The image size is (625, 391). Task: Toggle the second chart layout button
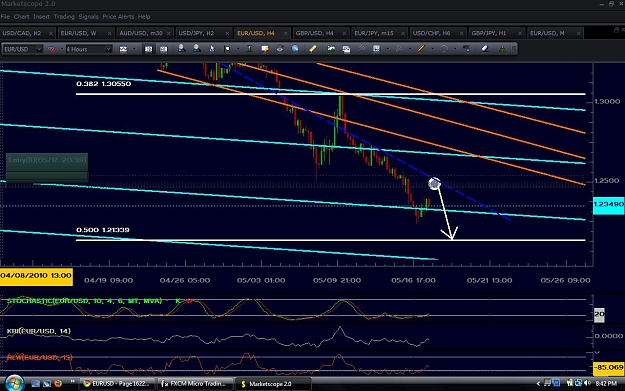163,49
